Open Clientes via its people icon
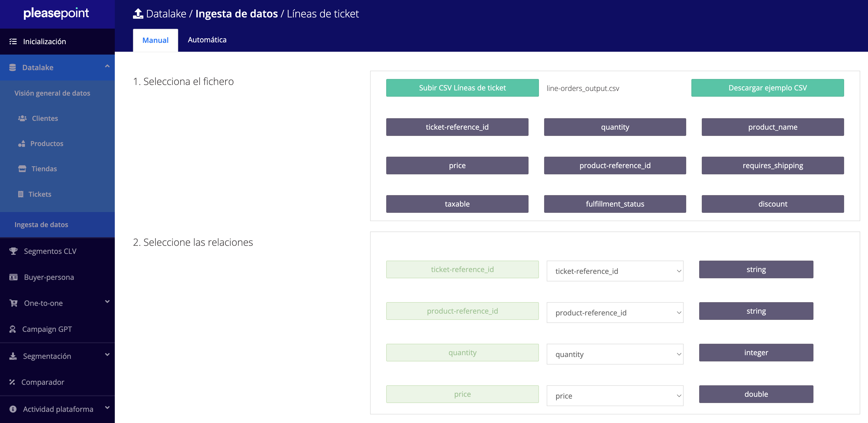The width and height of the screenshot is (868, 423). 22,118
